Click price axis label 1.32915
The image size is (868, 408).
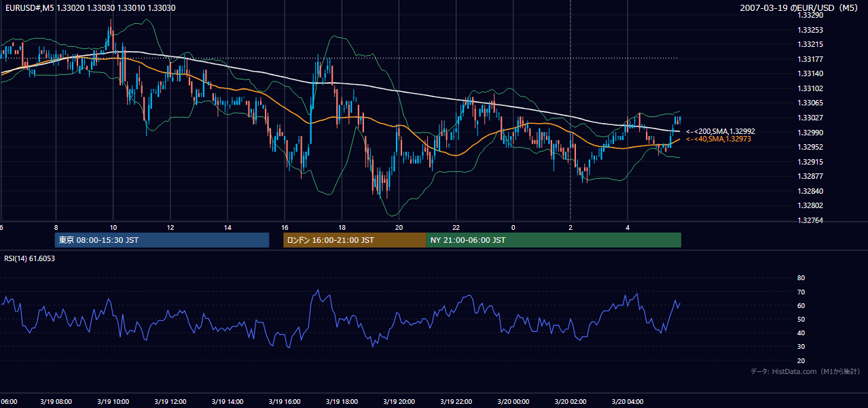(809, 162)
